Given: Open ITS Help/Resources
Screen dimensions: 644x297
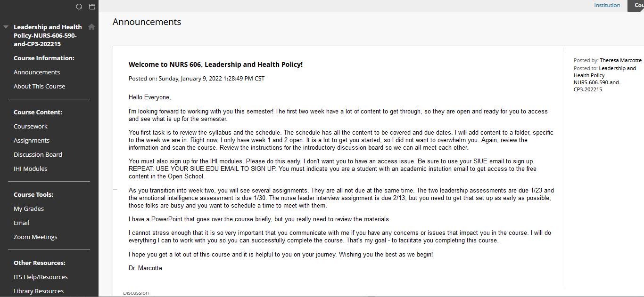Looking at the screenshot, I should pyautogui.click(x=41, y=277).
